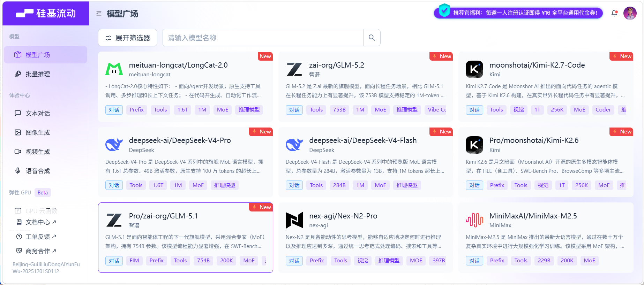Click the cube icon beside 模型广场
The height and width of the screenshot is (285, 644).
(x=18, y=55)
